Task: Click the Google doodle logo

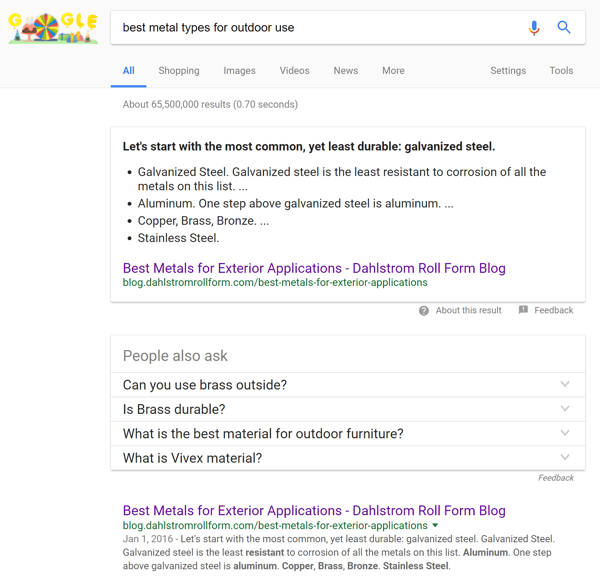Action: (53, 28)
